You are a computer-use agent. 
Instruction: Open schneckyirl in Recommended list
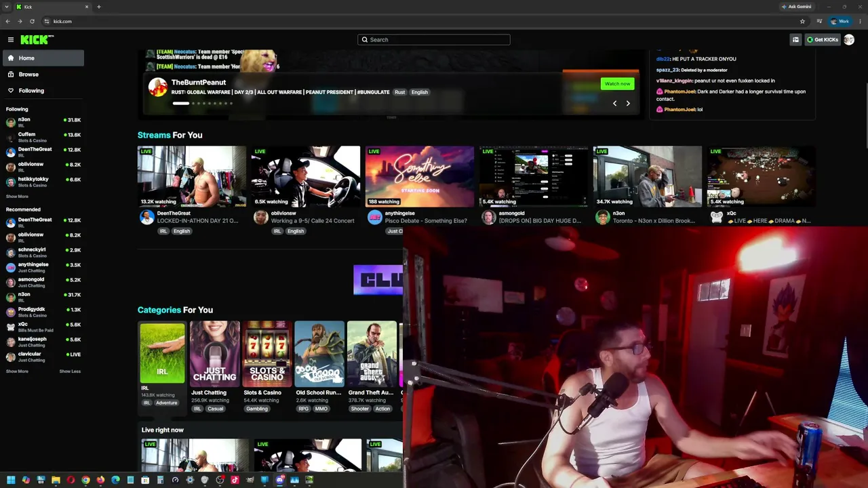pos(42,252)
